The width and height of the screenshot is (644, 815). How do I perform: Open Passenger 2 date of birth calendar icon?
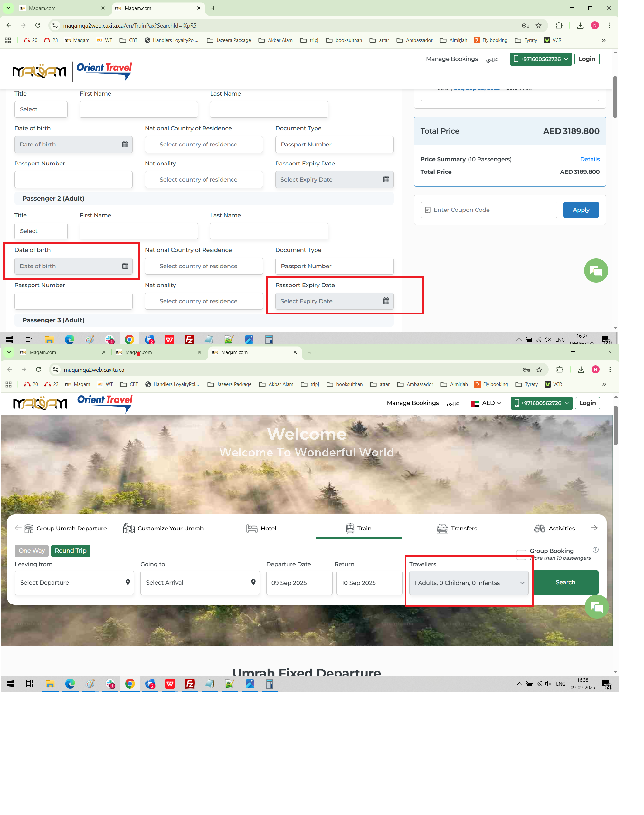(x=125, y=266)
